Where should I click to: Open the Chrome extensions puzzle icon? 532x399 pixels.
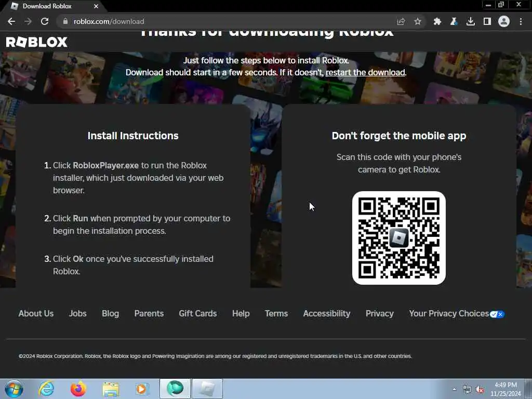(x=437, y=21)
